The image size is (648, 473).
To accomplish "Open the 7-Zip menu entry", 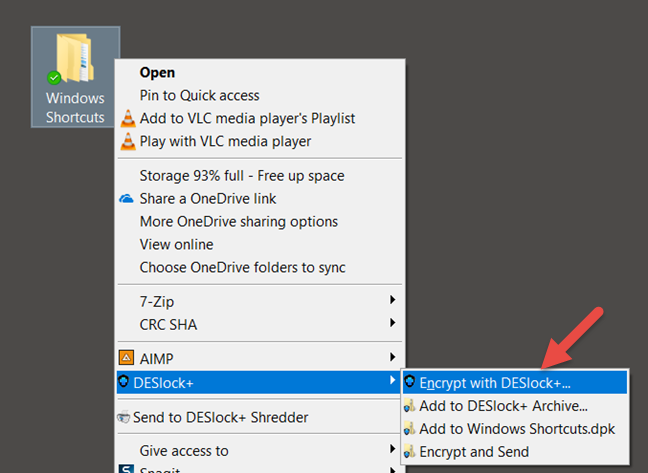I will tap(260, 302).
